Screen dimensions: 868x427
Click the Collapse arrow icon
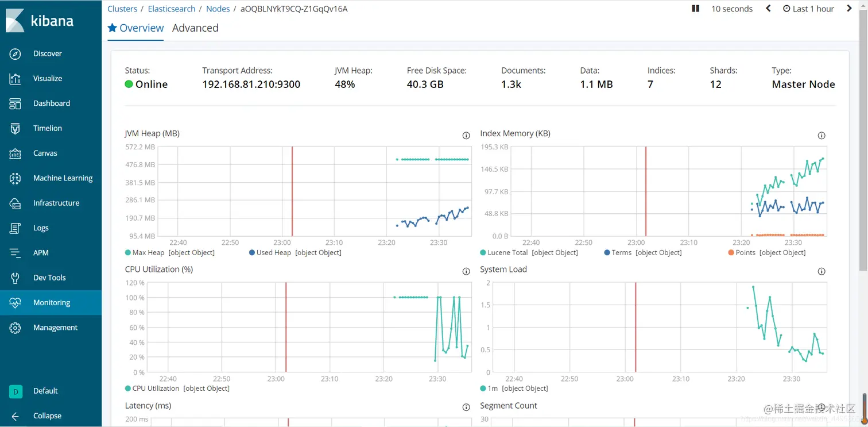[15, 416]
